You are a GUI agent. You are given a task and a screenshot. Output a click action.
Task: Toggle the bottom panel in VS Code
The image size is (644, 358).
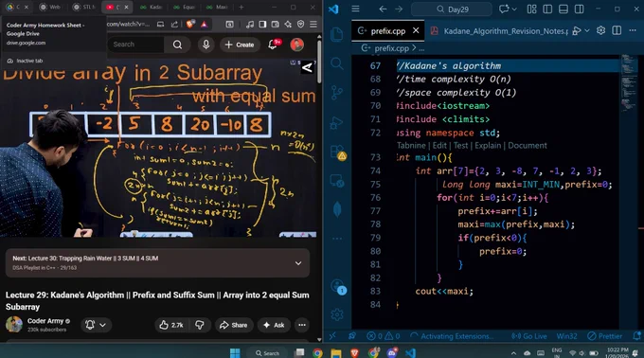563,9
